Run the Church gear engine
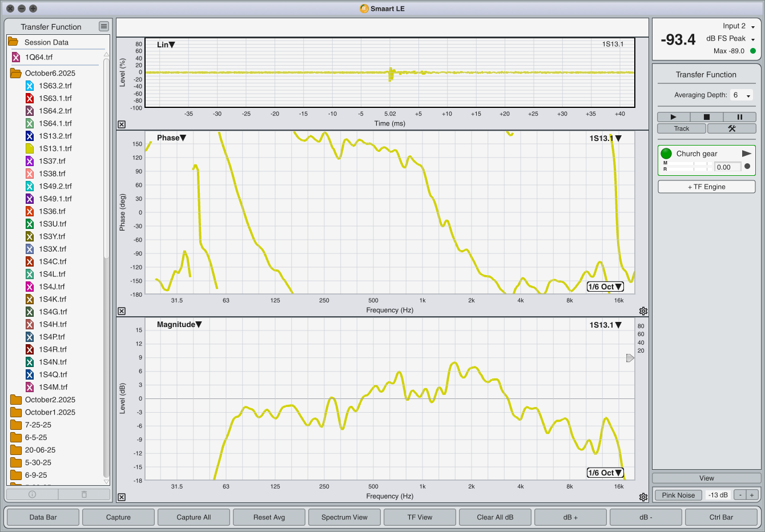 pos(746,154)
